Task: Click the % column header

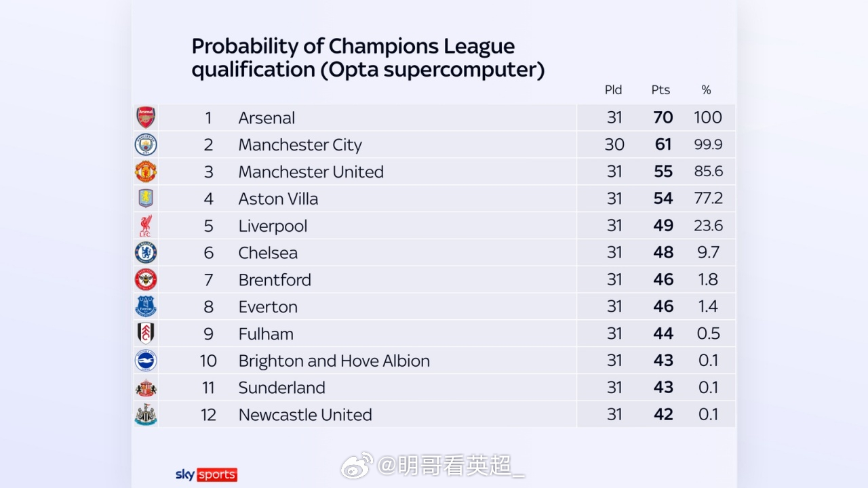Action: pyautogui.click(x=706, y=90)
